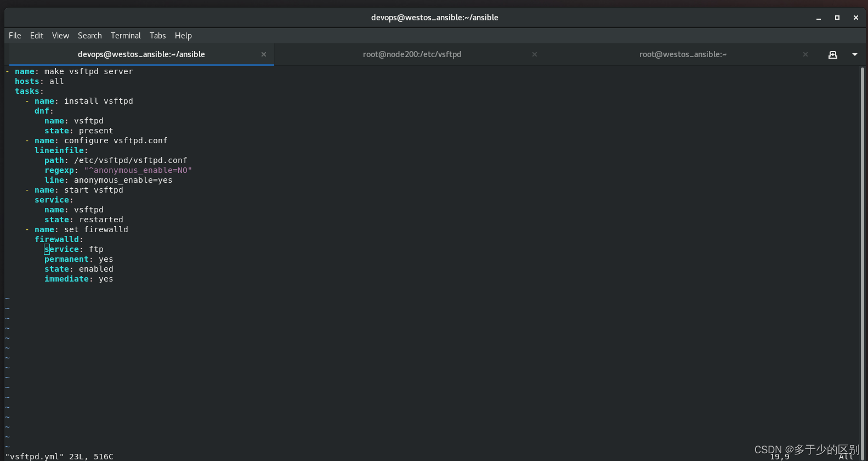Click the "state: restarted" line
This screenshot has width=868, height=461.
84,220
